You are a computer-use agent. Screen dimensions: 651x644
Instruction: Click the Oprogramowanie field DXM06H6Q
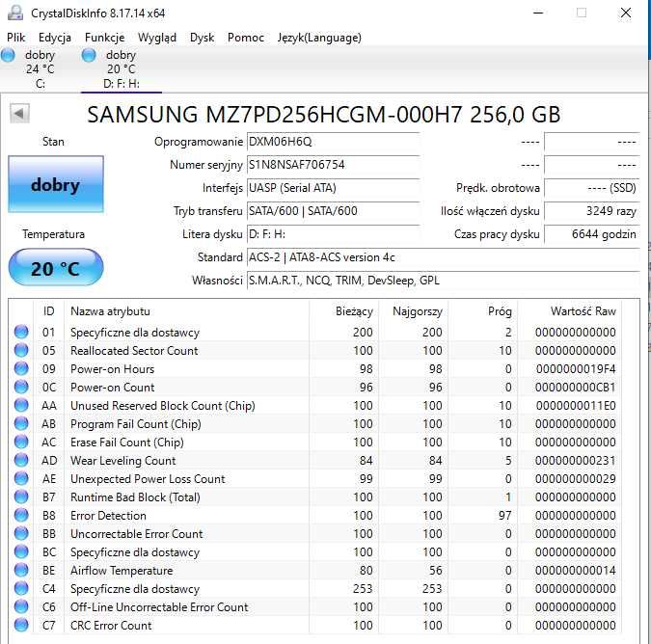[333, 142]
